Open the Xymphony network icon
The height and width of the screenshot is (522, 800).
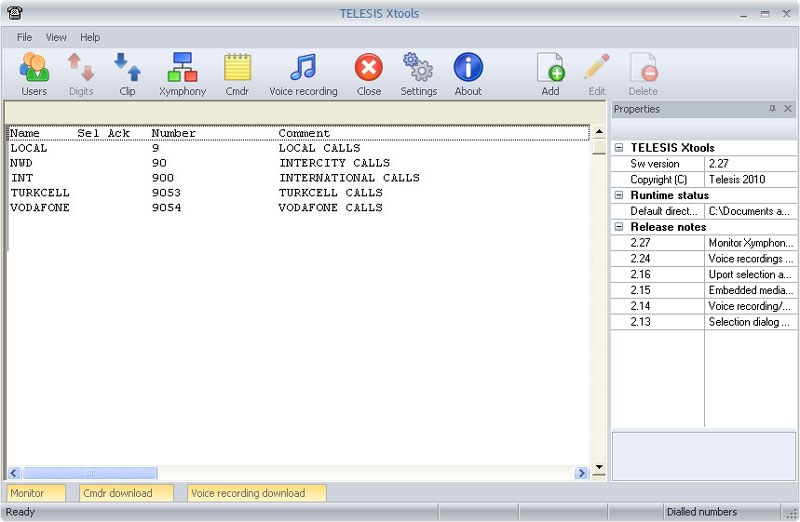(x=182, y=68)
